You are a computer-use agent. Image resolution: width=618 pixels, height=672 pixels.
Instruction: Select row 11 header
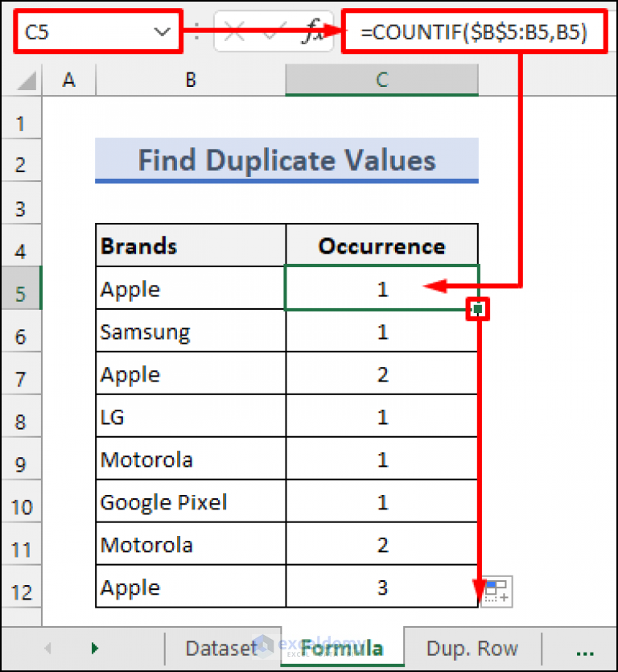pos(21,544)
